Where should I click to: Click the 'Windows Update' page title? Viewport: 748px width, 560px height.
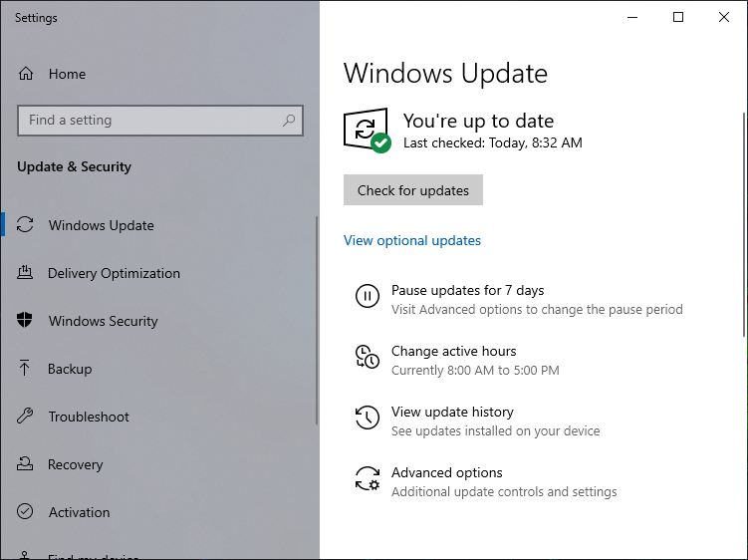tap(445, 73)
